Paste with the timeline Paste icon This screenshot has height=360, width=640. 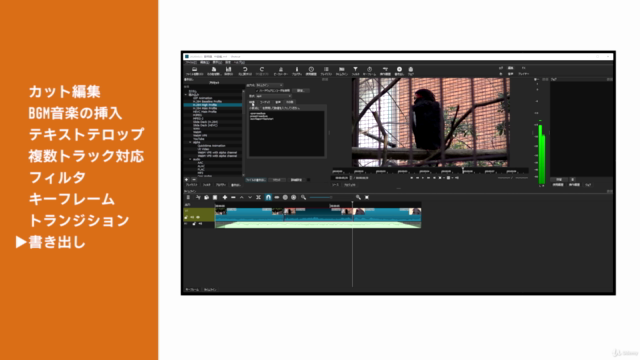(x=215, y=198)
